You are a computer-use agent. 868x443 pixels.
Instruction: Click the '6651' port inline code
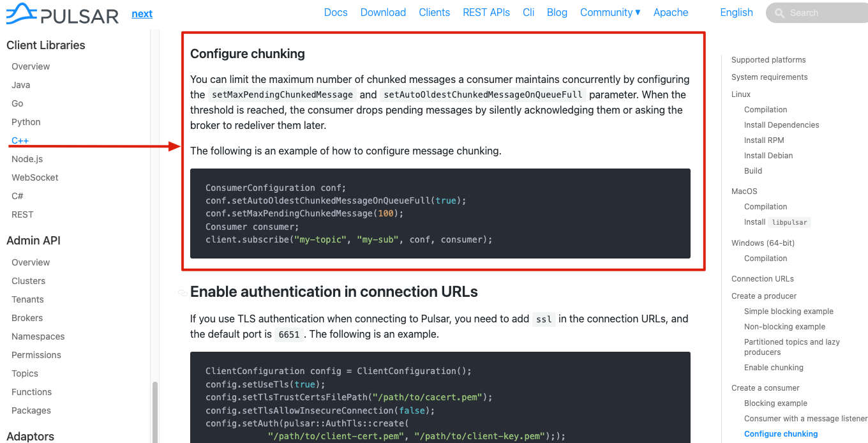pyautogui.click(x=289, y=334)
